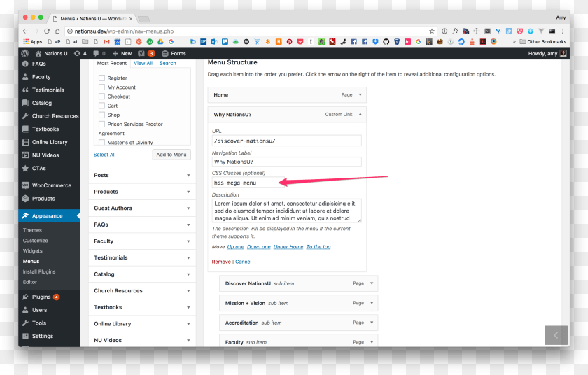Move item with Down one link
This screenshot has width=588, height=375.
[x=259, y=246]
